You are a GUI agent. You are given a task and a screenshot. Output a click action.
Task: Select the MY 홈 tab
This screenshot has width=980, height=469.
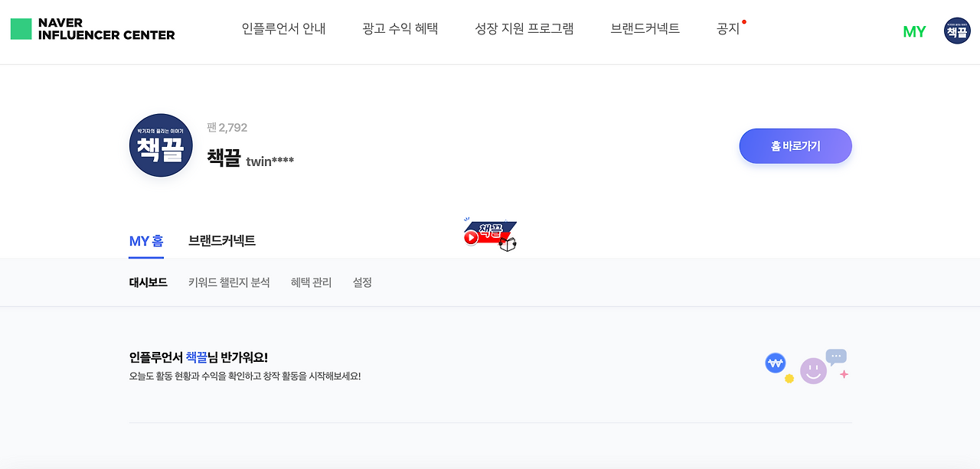tap(145, 240)
